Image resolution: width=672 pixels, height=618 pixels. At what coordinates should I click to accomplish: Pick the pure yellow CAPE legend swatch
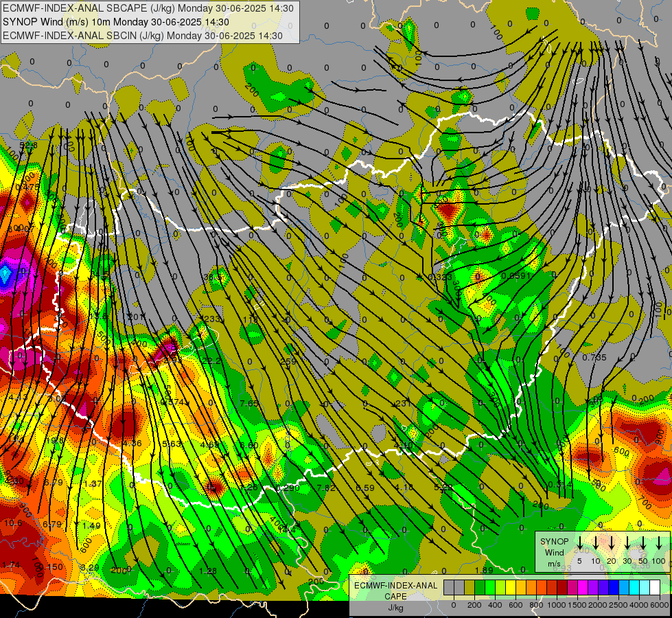tap(511, 588)
